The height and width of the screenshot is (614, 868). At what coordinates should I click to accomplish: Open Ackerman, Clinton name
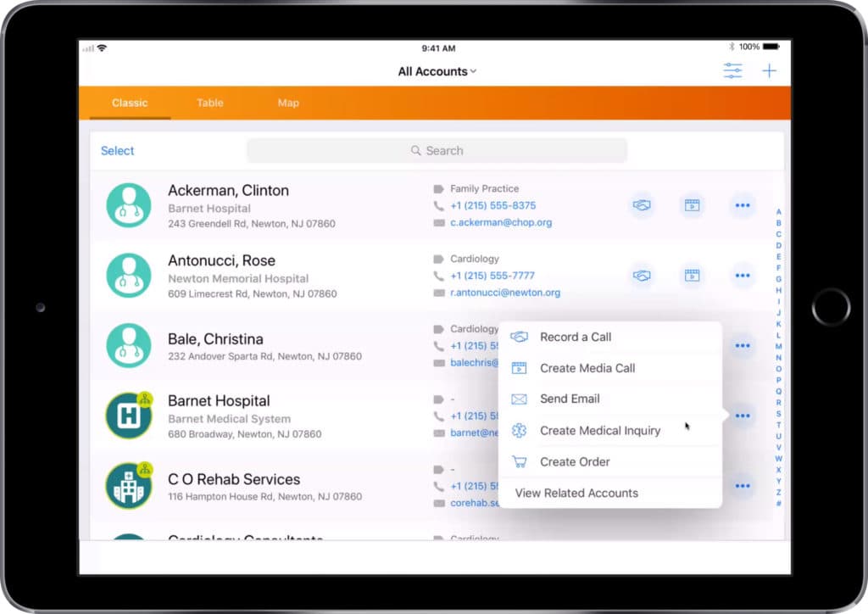[x=228, y=191]
